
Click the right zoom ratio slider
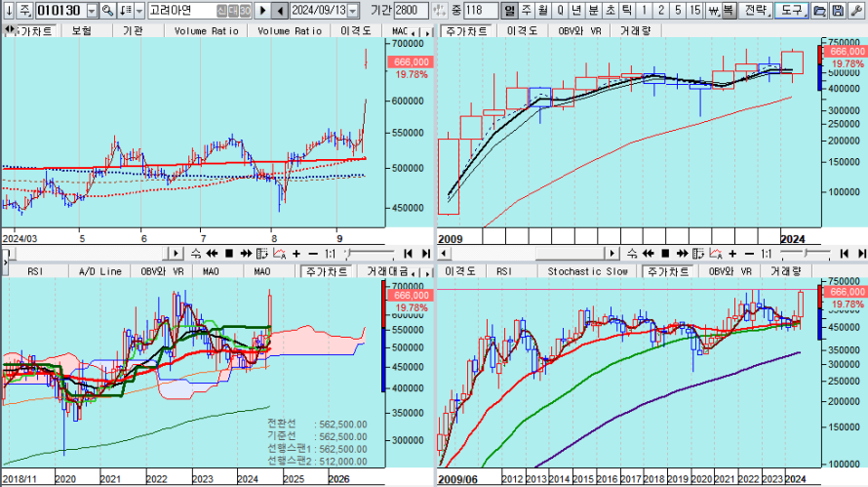point(806,254)
